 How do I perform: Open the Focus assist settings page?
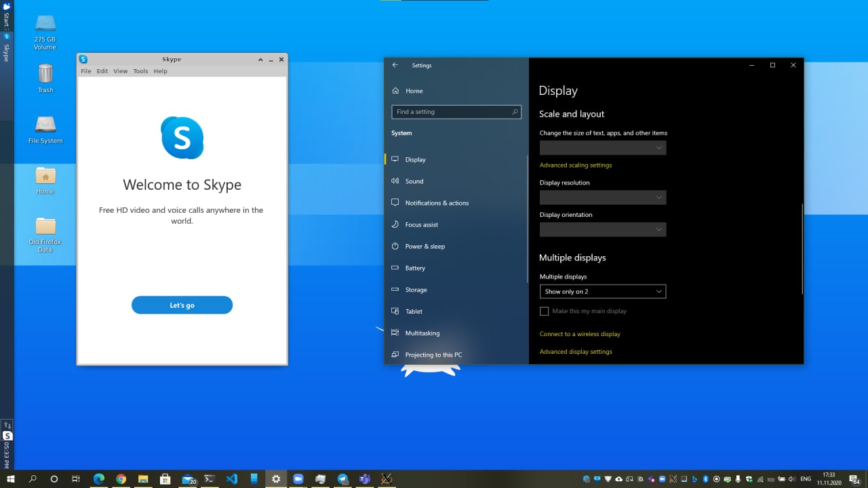(415, 225)
